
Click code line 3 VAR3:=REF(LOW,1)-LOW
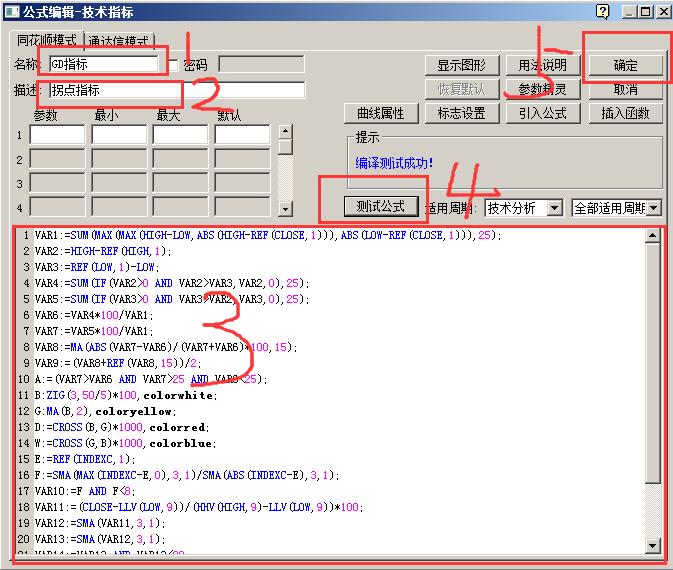[x=97, y=267]
